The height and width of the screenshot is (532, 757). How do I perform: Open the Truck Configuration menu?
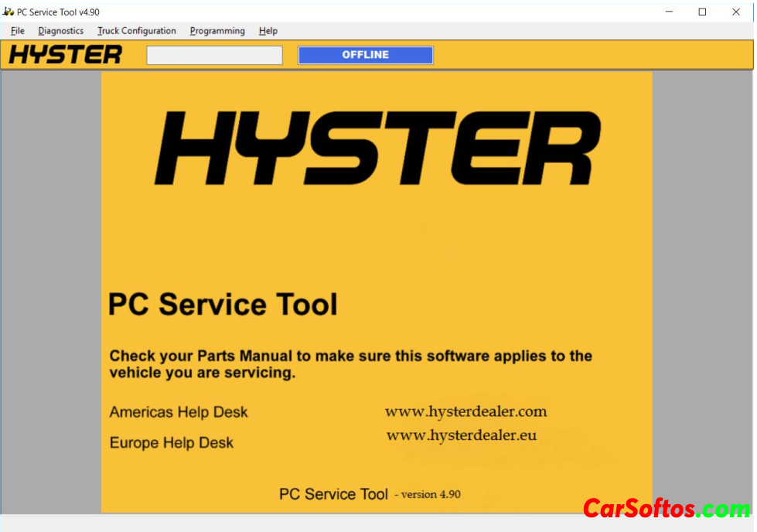pyautogui.click(x=136, y=31)
